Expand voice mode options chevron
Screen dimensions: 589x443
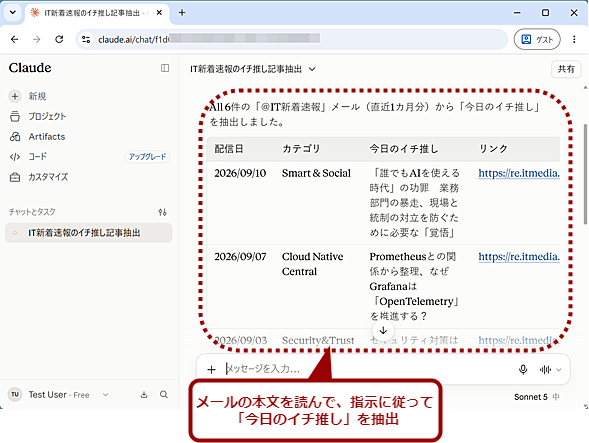tap(559, 370)
